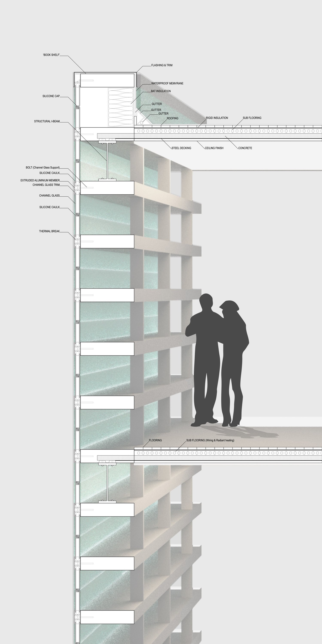Click the CHANNEL GLASS TRIM label
The width and height of the screenshot is (322, 644).
[x=46, y=185]
